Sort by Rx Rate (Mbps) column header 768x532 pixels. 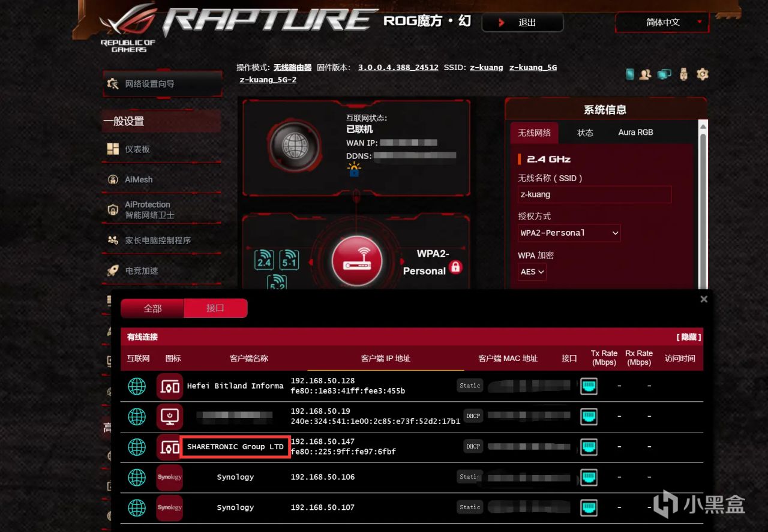tap(639, 358)
